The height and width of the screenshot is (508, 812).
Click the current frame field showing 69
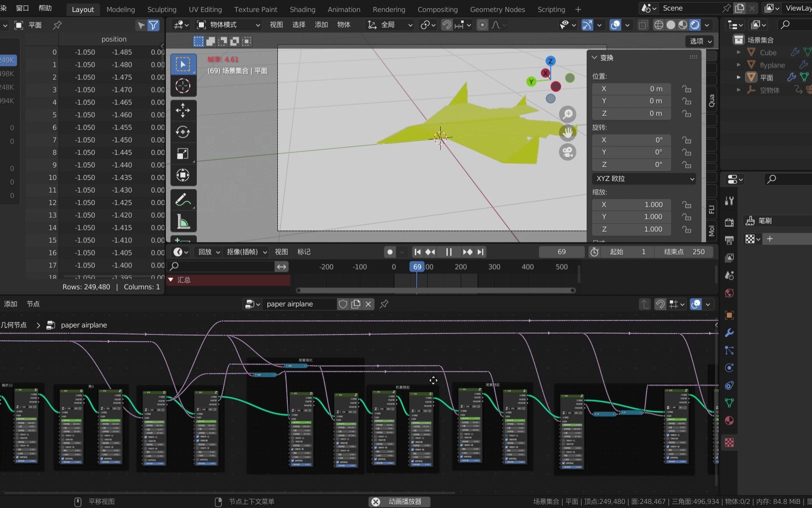562,252
